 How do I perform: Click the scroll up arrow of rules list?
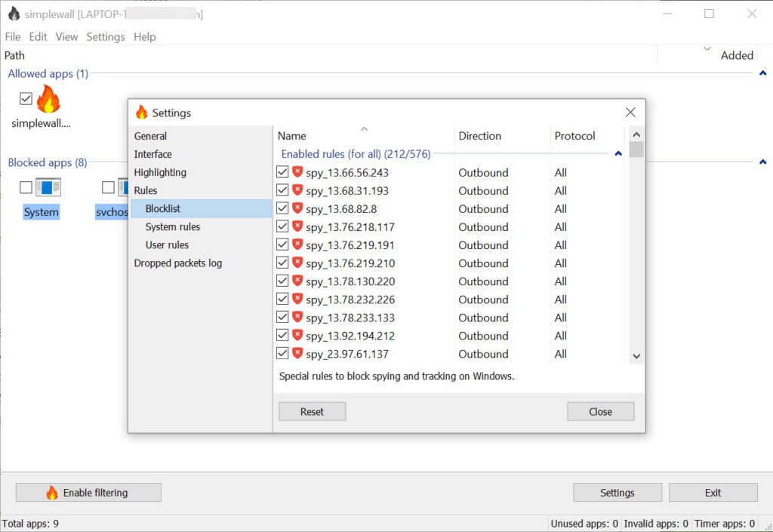click(636, 134)
